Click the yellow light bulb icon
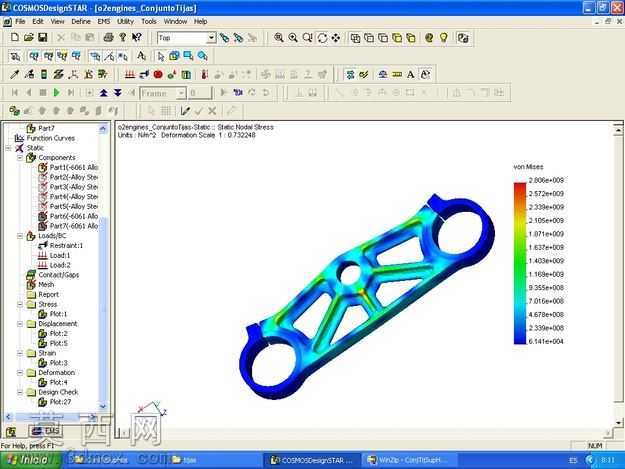This screenshot has width=625, height=469. (x=444, y=38)
